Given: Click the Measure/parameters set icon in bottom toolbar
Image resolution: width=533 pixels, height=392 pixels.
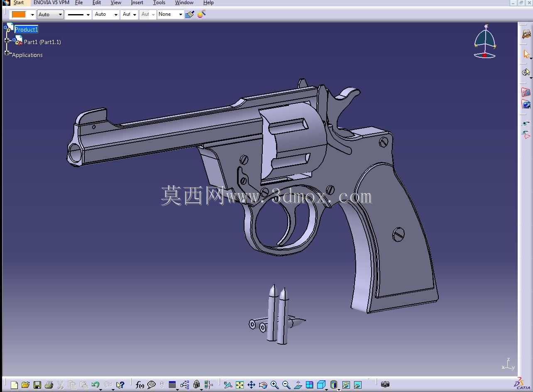Looking at the screenshot, I should click(x=208, y=385).
